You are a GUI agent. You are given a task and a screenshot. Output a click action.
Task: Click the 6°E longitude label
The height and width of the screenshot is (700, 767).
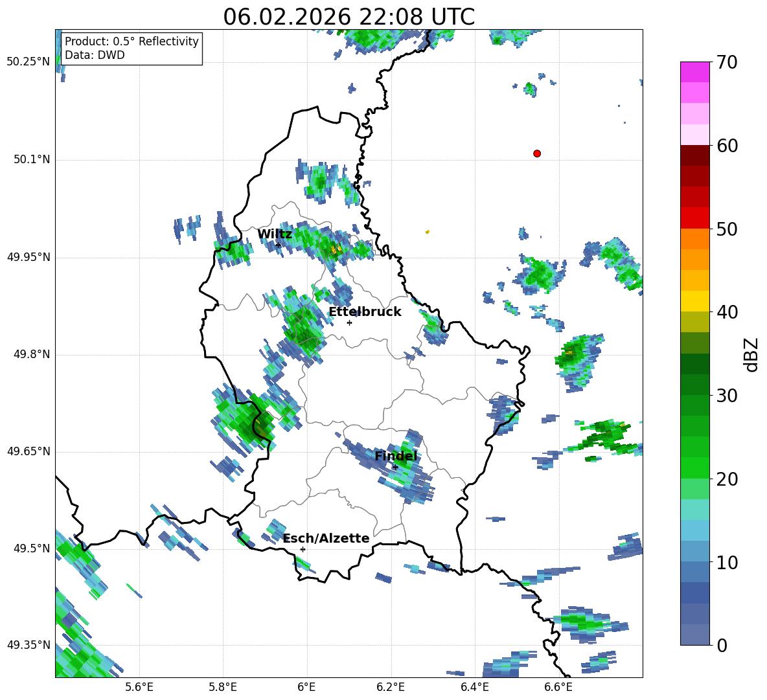306,687
